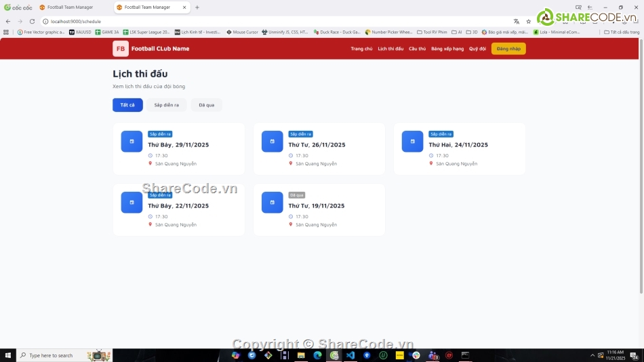This screenshot has height=362, width=644.
Task: Click Sân Quang Nguyễn on 24/11/2025 card
Action: click(x=457, y=163)
